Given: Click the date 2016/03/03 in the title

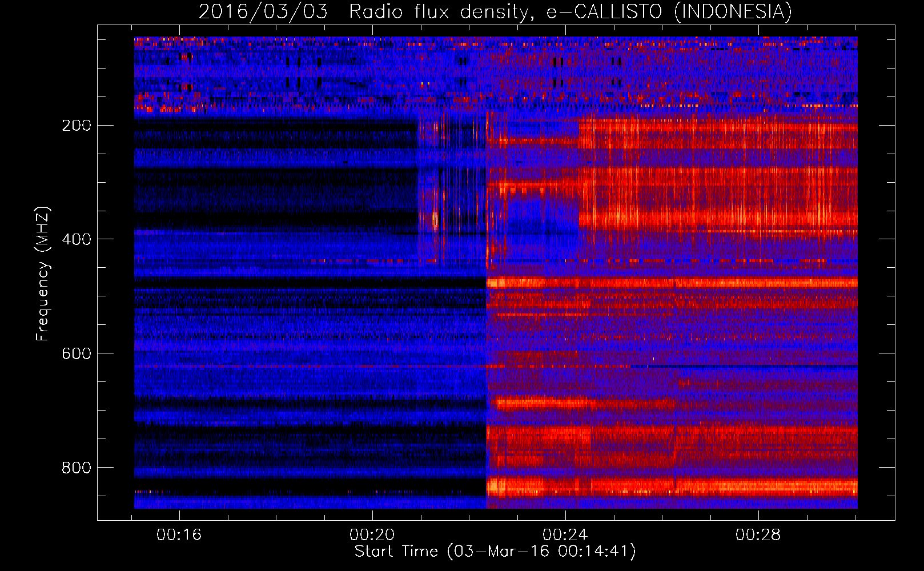Looking at the screenshot, I should 263,11.
